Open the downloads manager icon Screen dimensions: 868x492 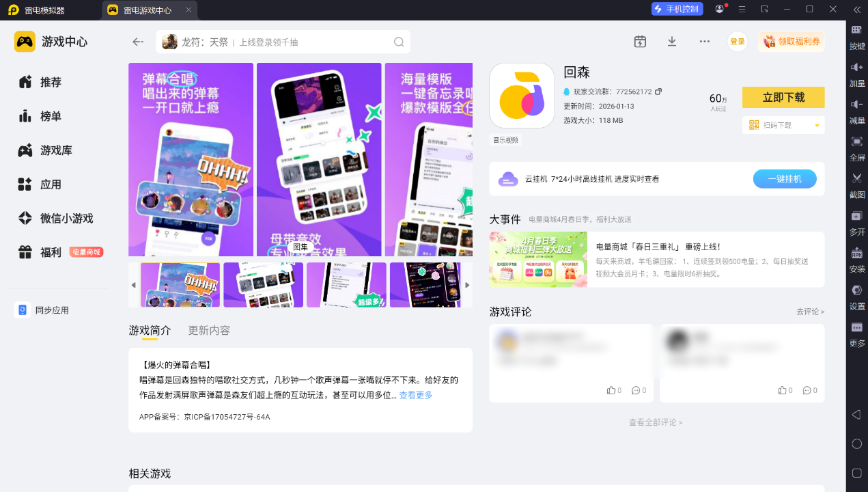pyautogui.click(x=672, y=42)
